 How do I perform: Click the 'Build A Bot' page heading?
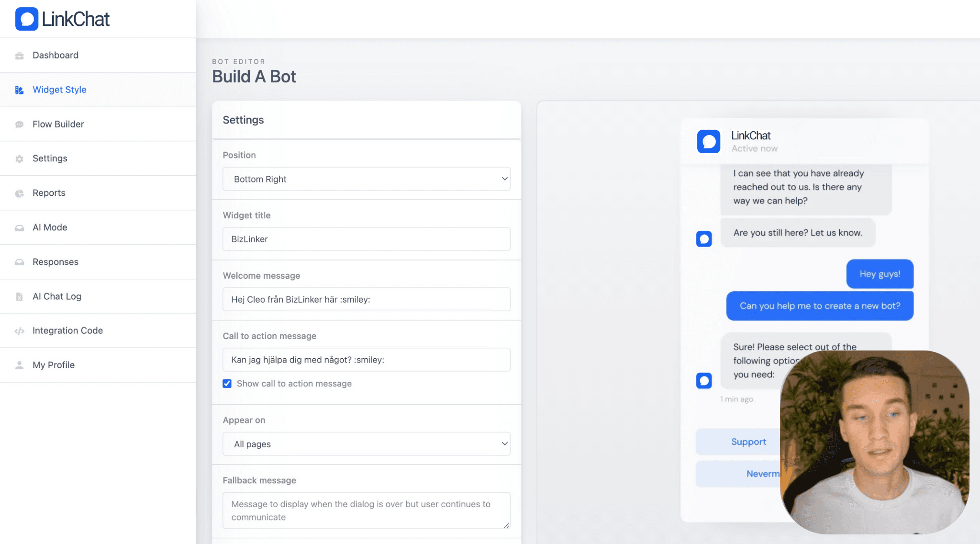[x=254, y=77]
